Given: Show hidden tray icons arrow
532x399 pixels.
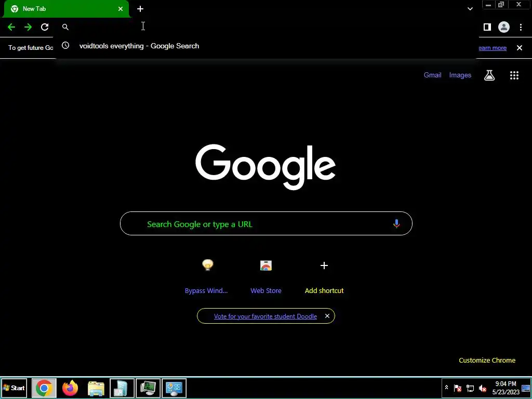Looking at the screenshot, I should [446, 388].
